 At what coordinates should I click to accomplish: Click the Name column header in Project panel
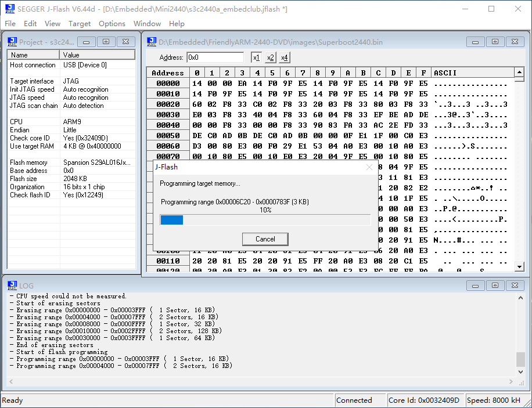point(34,55)
